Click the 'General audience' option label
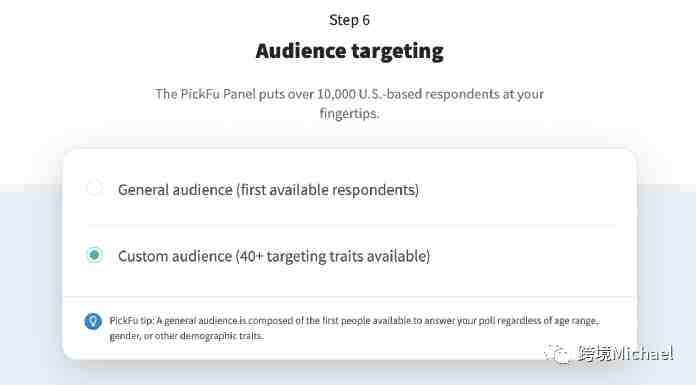The image size is (696, 385). (x=175, y=190)
